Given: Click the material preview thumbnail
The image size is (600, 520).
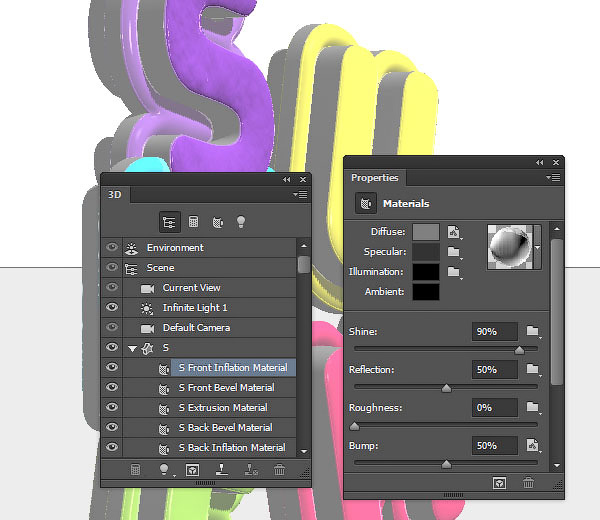Looking at the screenshot, I should click(x=510, y=247).
